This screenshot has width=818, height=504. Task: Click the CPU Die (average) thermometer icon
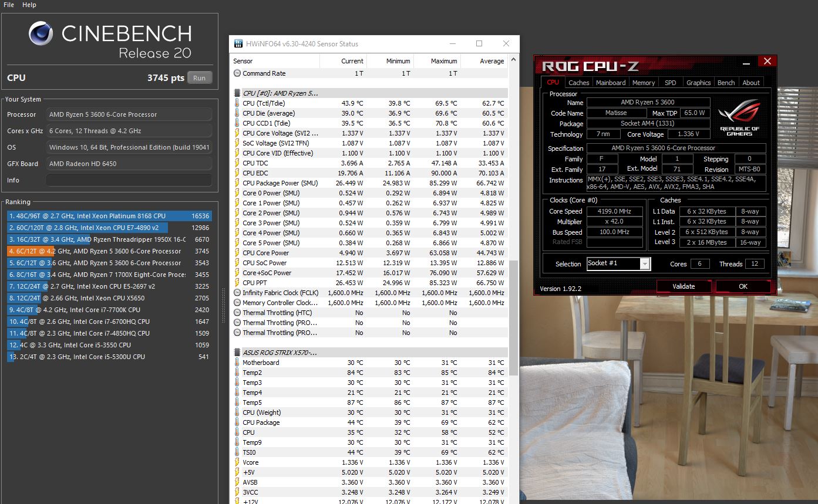pyautogui.click(x=237, y=113)
